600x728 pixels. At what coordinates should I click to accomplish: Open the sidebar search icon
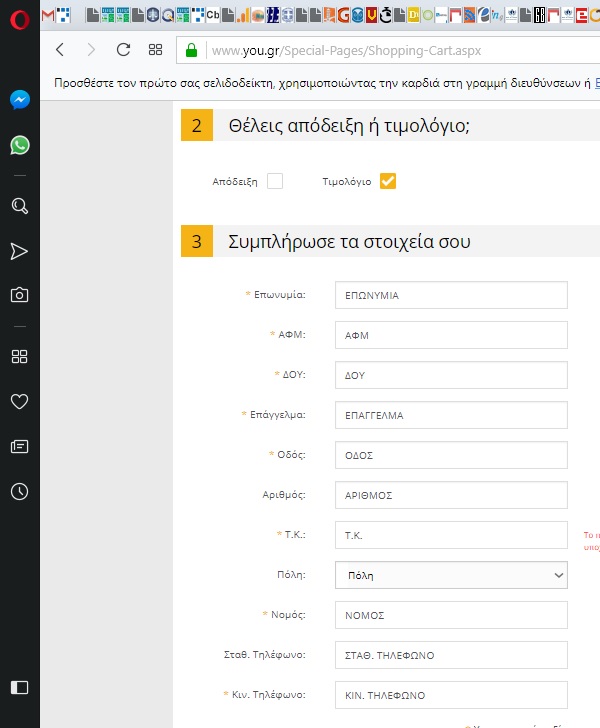(x=19, y=206)
